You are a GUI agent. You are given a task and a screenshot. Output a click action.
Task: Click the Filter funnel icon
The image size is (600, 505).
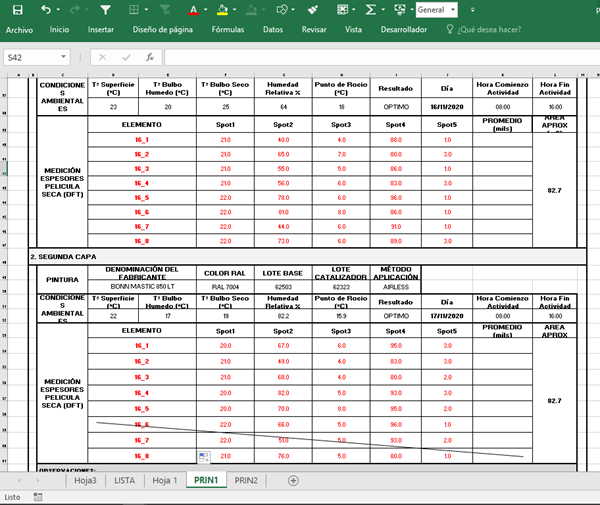tap(106, 9)
